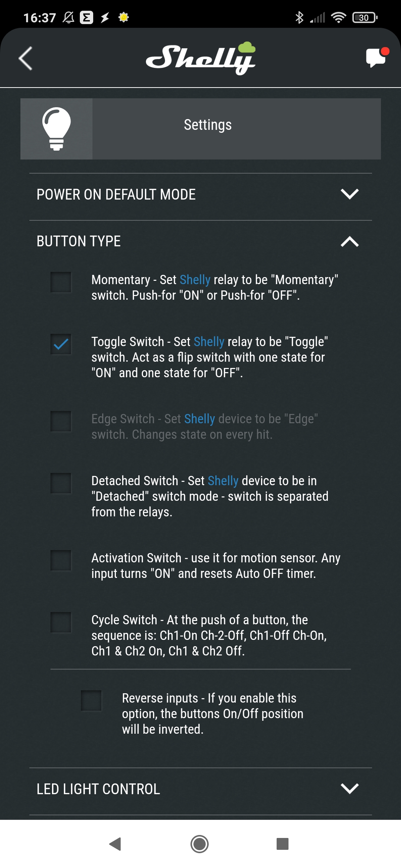Tap the Shelly cloud logo

pos(200,58)
